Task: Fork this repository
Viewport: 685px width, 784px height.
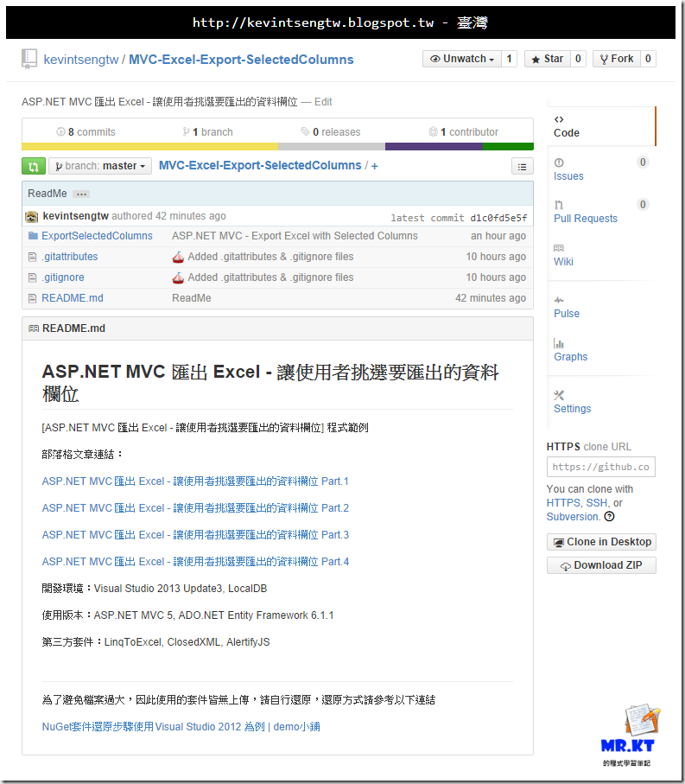Action: [x=617, y=59]
